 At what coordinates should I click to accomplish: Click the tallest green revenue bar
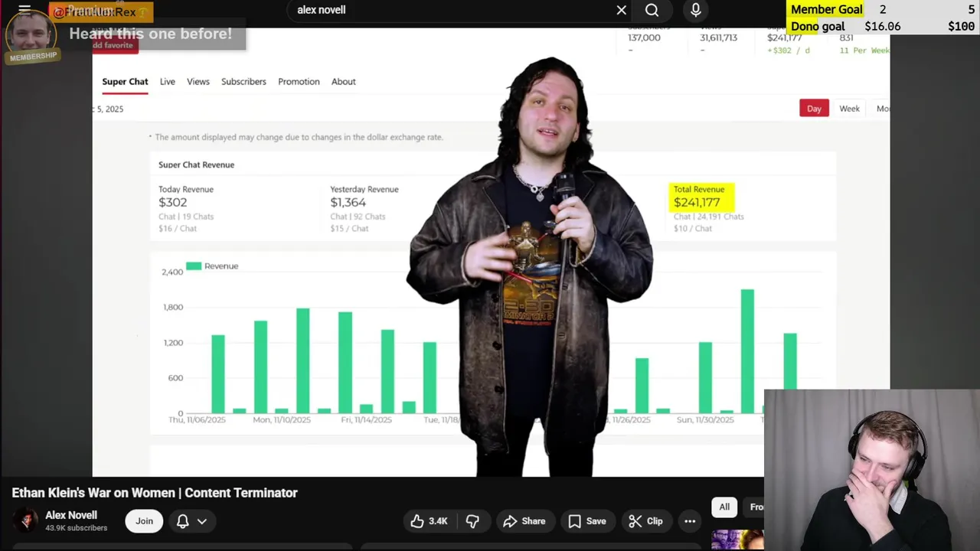click(x=747, y=351)
